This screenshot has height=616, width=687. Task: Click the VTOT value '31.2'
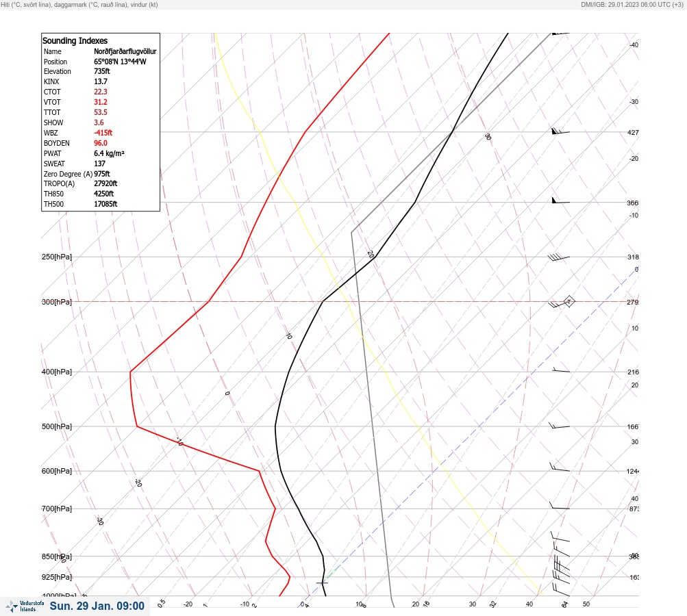(x=100, y=102)
